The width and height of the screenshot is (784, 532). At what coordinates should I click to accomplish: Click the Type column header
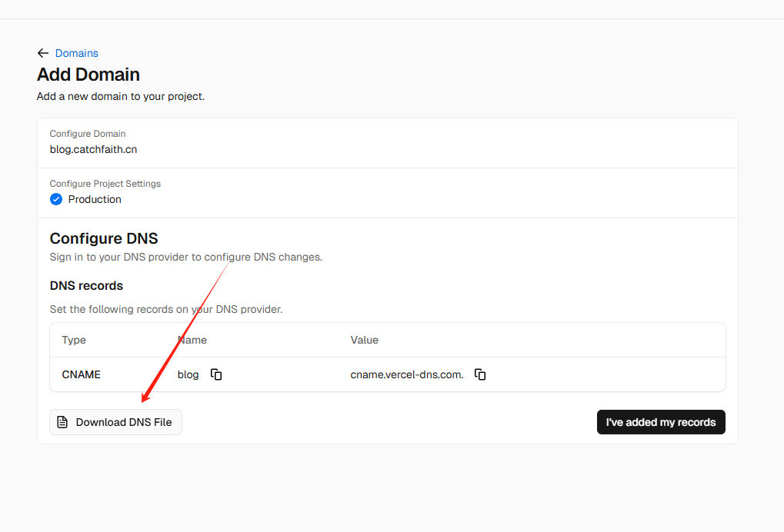(74, 340)
